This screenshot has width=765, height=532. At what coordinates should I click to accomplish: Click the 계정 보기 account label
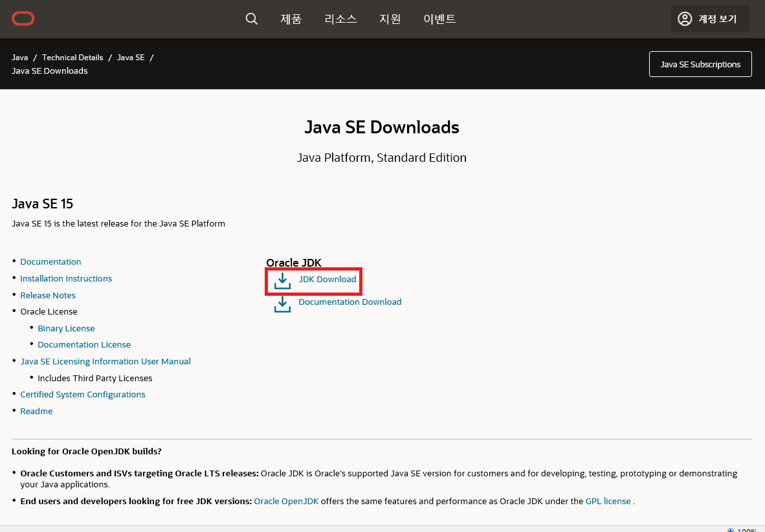[717, 19]
